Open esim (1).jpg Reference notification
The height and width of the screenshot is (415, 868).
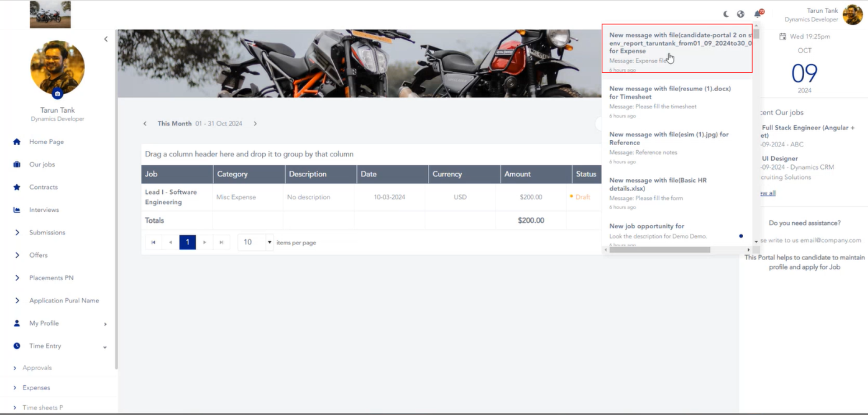tap(677, 148)
